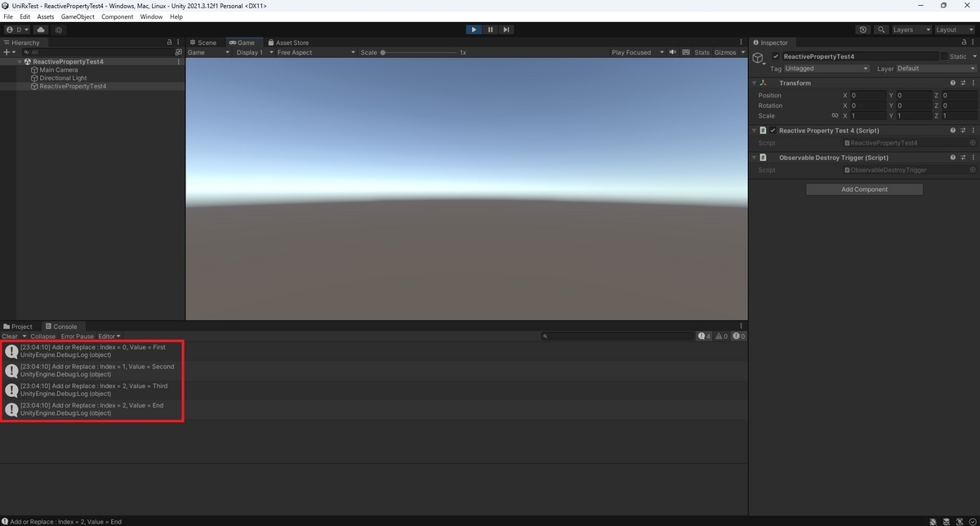Select Directional Light in Hierarchy
The image size is (980, 526).
click(63, 78)
